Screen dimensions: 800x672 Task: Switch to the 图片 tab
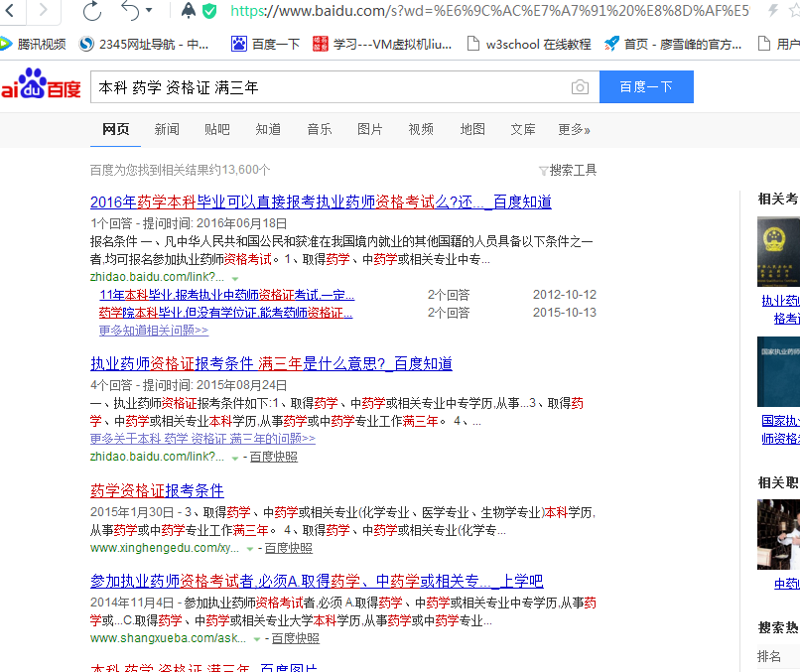coord(370,130)
